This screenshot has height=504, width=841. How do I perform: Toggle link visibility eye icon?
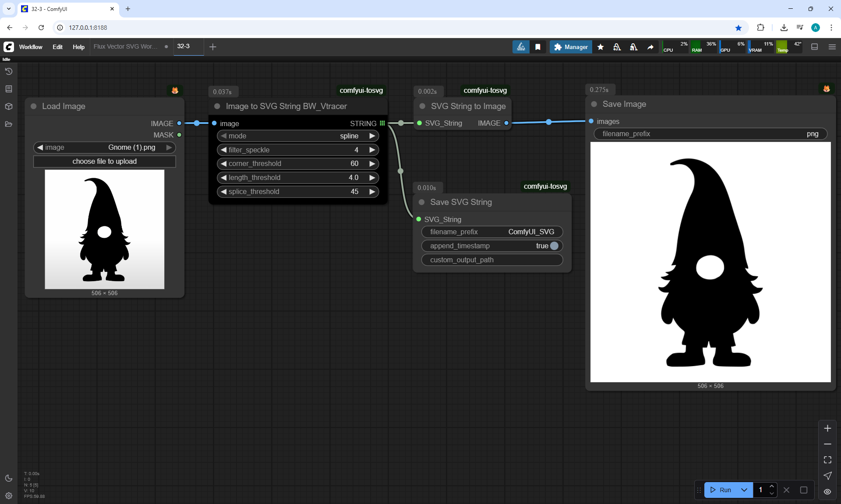click(x=827, y=491)
